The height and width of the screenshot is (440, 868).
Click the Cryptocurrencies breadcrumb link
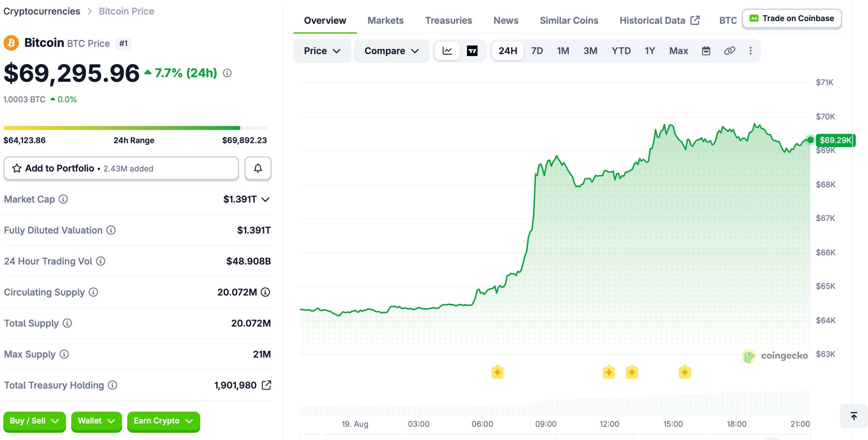(x=42, y=11)
